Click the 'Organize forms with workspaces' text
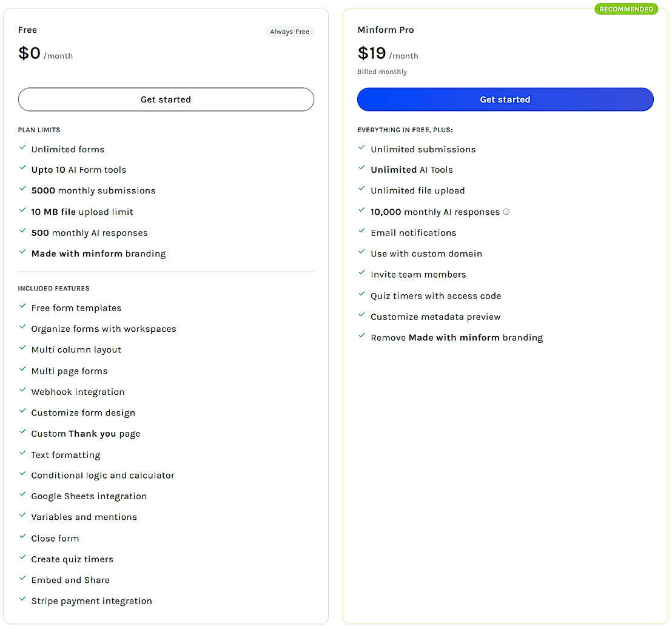Viewport: 672px width, 629px height. [x=104, y=329]
